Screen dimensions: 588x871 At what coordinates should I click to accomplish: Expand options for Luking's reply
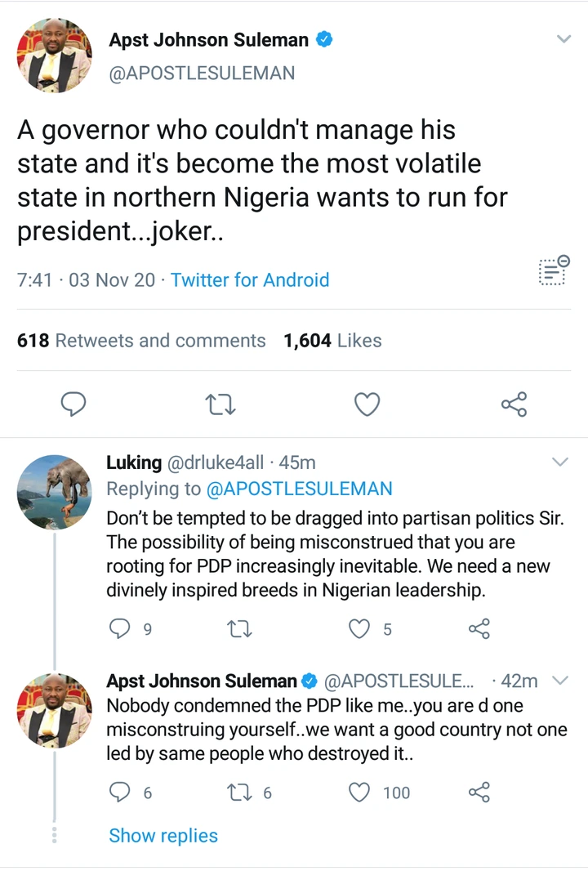pyautogui.click(x=560, y=462)
